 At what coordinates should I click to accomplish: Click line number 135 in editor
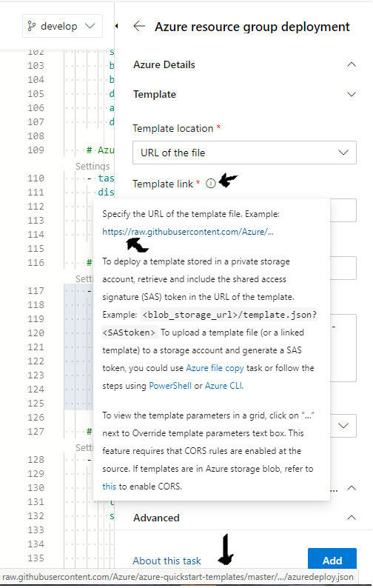tap(36, 558)
